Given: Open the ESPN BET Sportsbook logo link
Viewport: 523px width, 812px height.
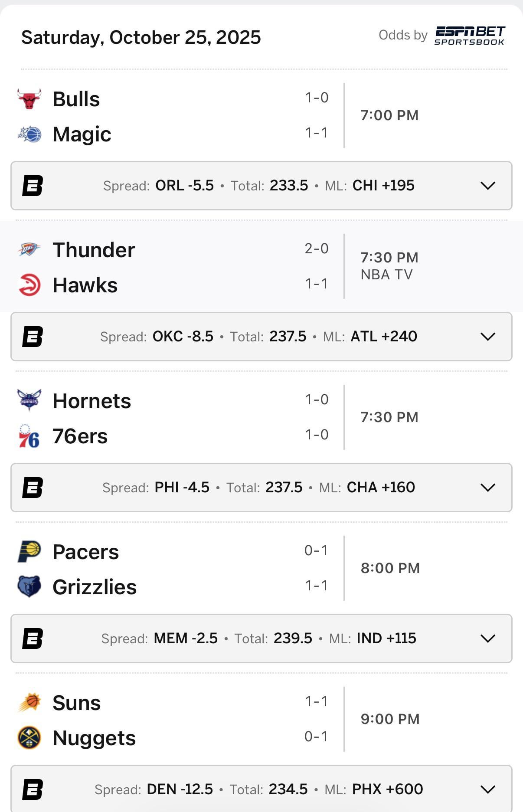Looking at the screenshot, I should pos(470,36).
